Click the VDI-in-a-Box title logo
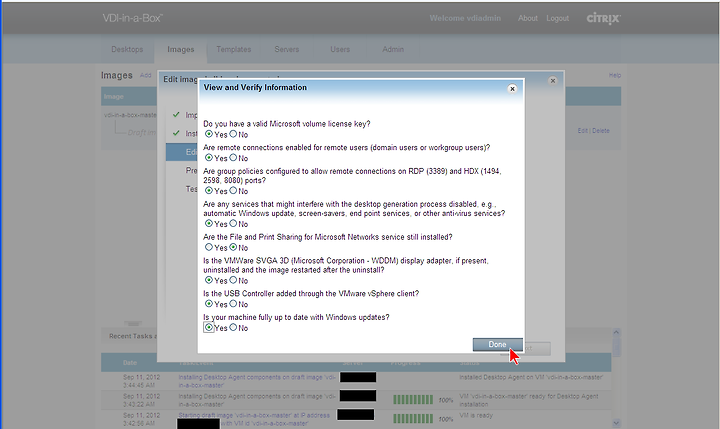Screen dimensions: 720x429 (132, 18)
